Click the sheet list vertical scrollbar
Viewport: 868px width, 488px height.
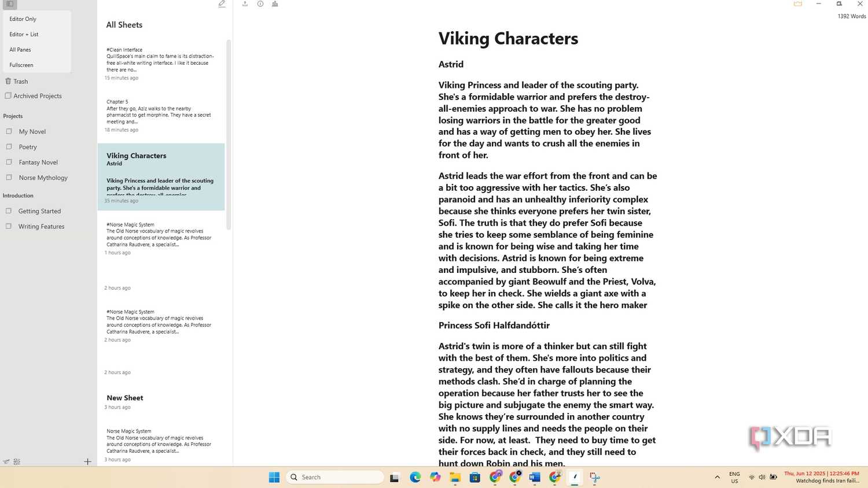pyautogui.click(x=229, y=134)
